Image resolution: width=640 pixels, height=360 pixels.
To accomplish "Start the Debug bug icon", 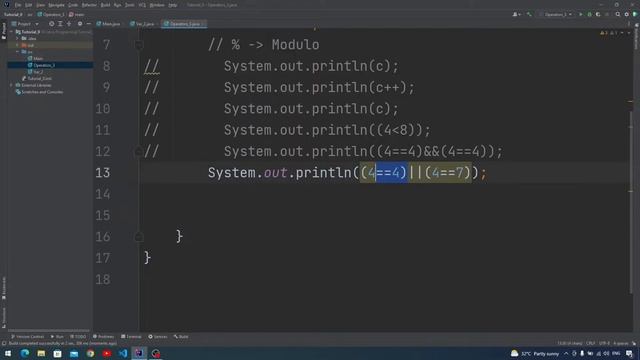I will 589,14.
